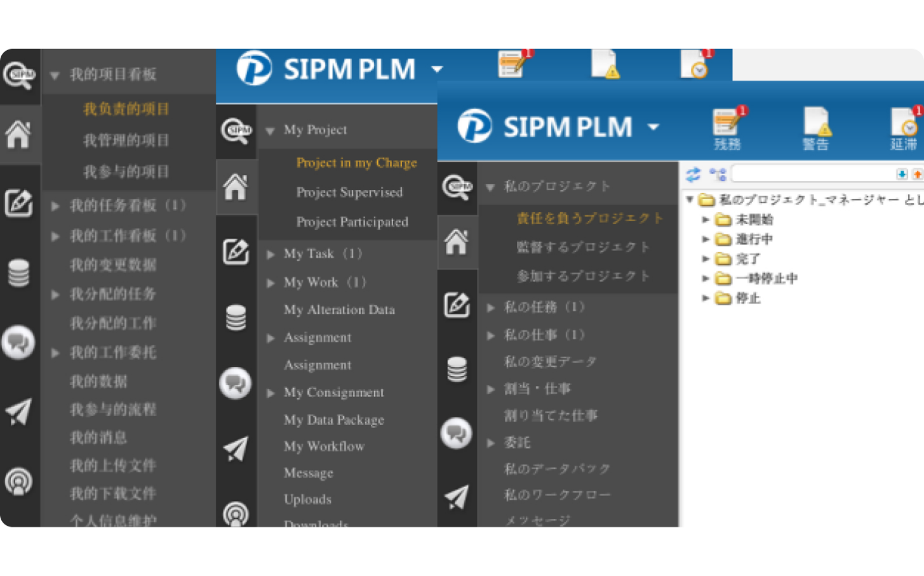
Task: Open the database icon in the Chinese sidebar
Action: [18, 273]
